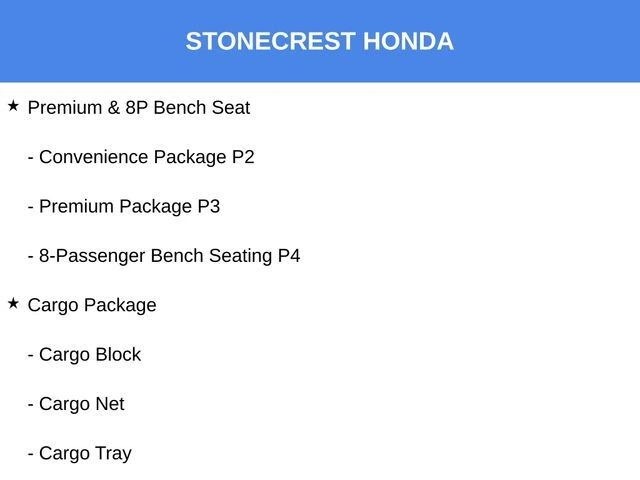The height and width of the screenshot is (480, 640).
Task: Click the word STONECREST in the header
Action: coord(270,41)
